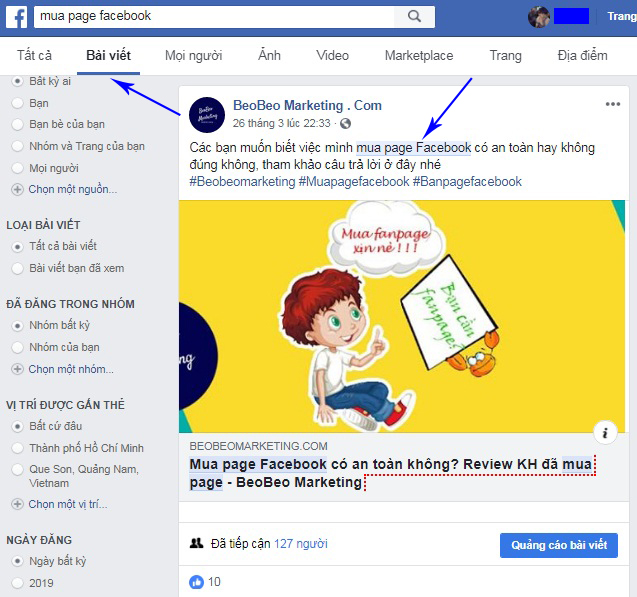Screen dimensions: 637x597
Task: Switch to the Địa điểm tab
Action: coord(583,56)
